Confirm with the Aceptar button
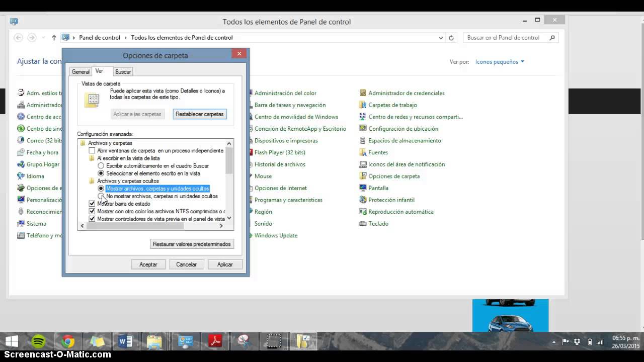This screenshot has width=644, height=362. click(x=148, y=264)
